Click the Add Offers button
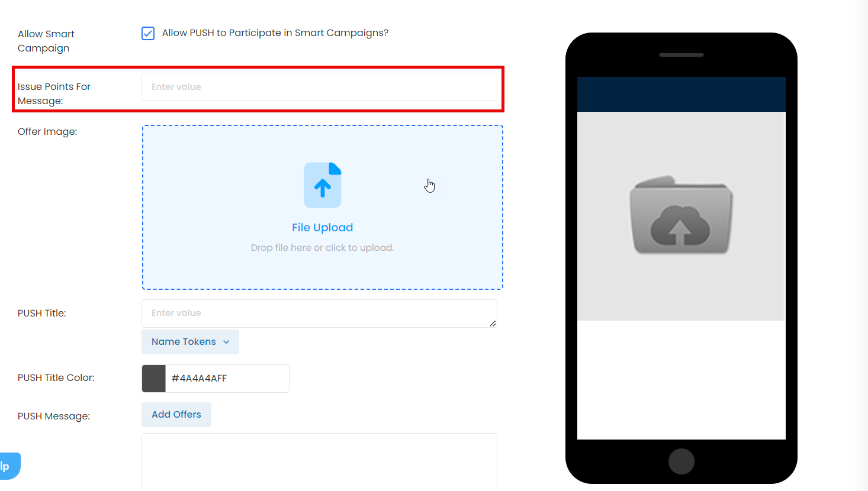 [x=176, y=415]
